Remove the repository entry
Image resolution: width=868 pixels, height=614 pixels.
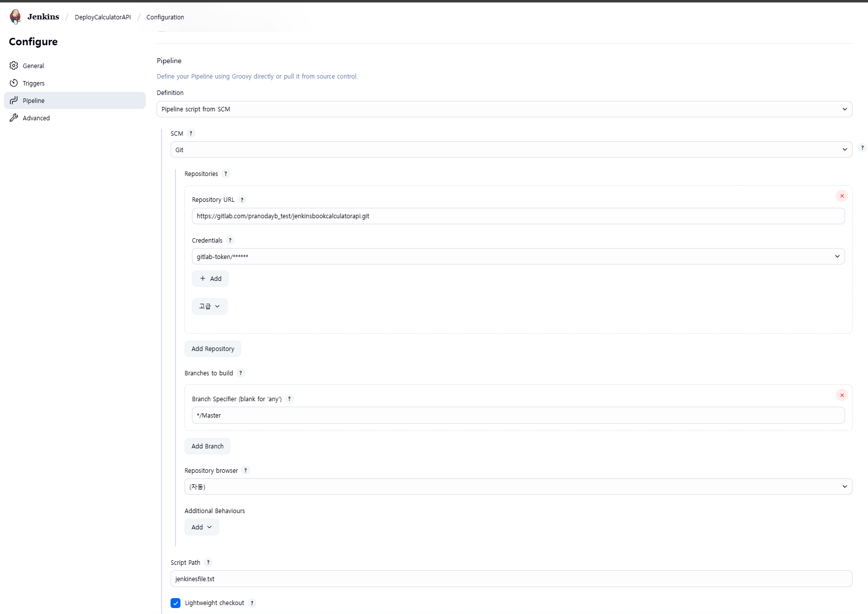click(842, 196)
